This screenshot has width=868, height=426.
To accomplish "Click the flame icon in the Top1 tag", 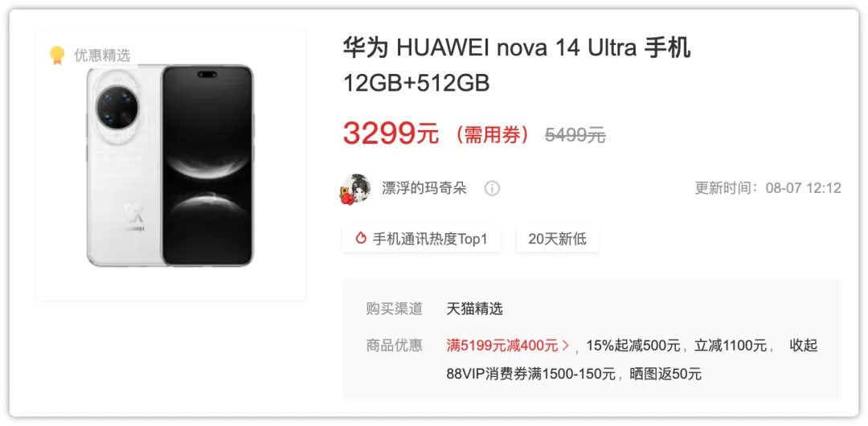I will click(361, 239).
